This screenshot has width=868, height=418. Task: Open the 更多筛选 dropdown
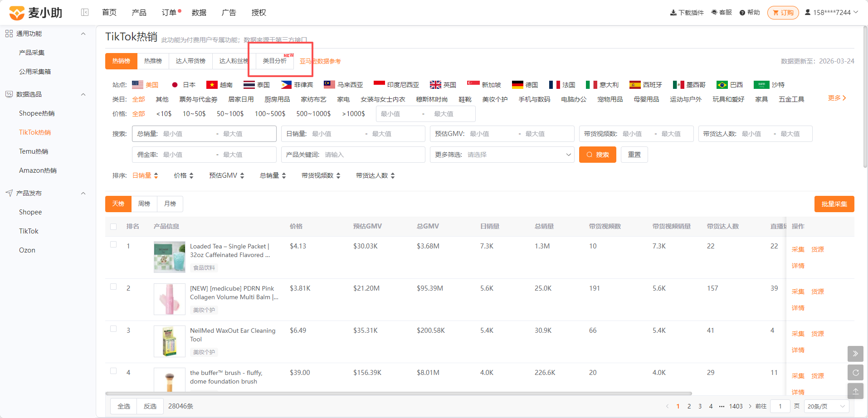point(502,155)
